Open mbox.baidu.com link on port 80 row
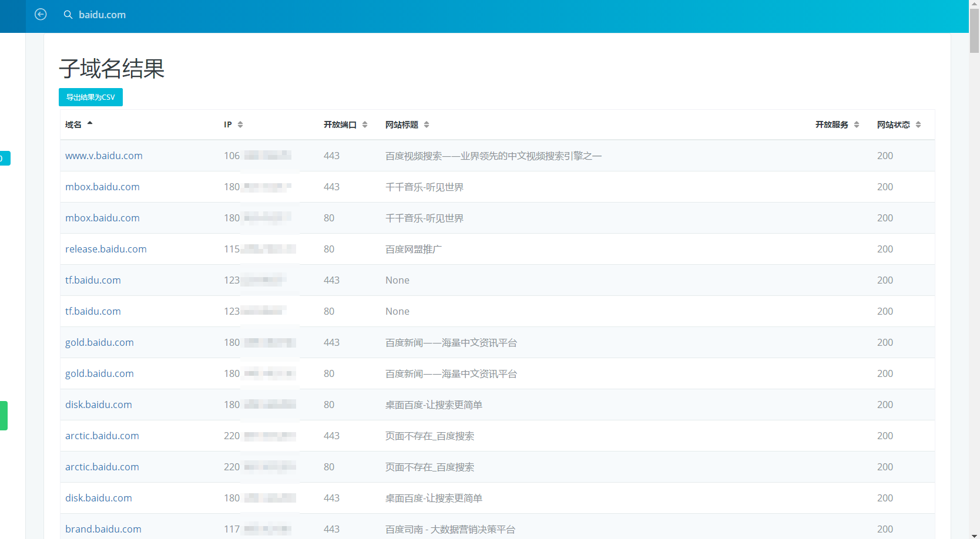This screenshot has height=539, width=980. click(102, 218)
